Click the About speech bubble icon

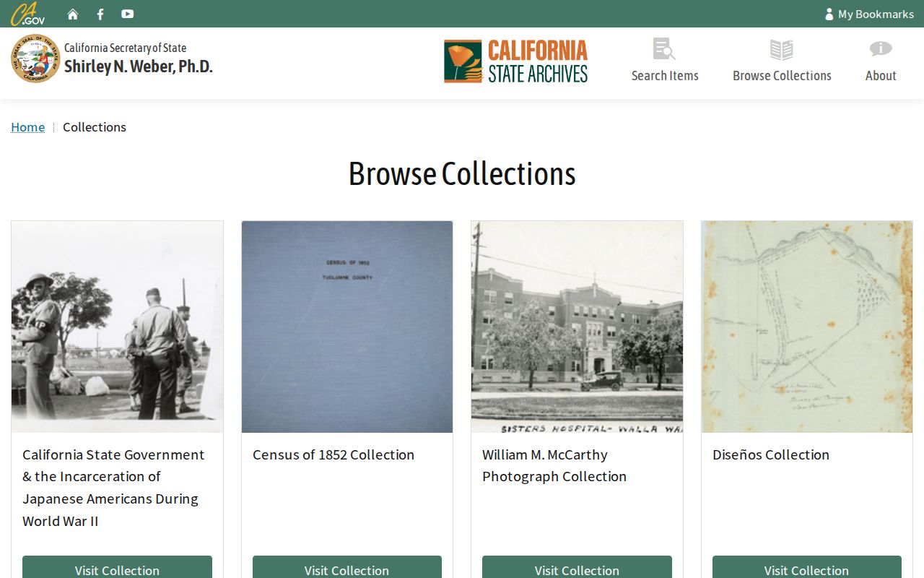point(881,49)
